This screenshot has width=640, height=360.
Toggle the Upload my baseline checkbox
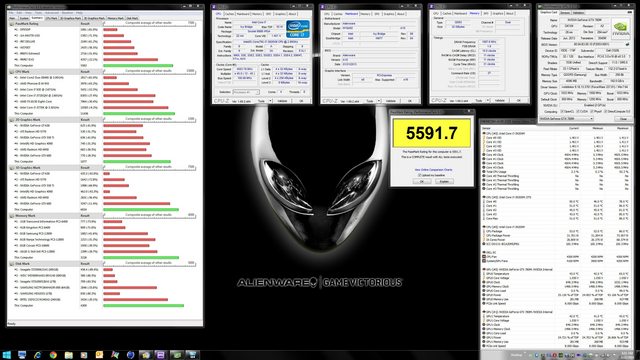point(419,175)
